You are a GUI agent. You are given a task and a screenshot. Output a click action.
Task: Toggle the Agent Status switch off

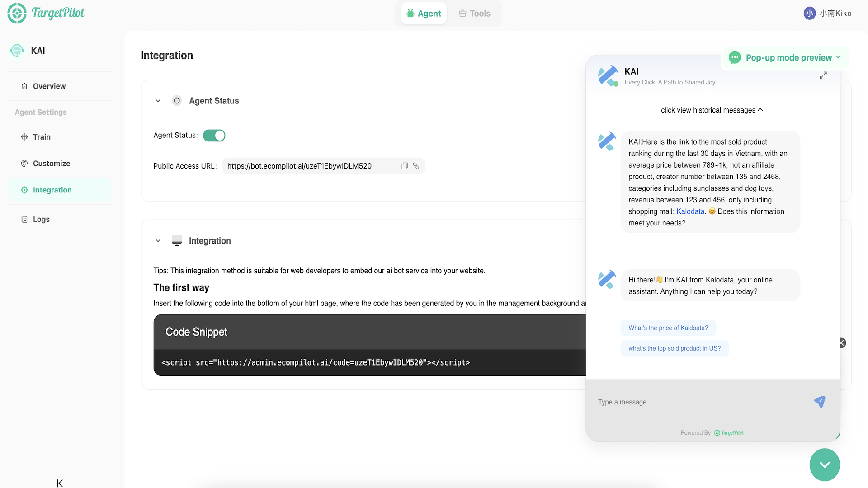pyautogui.click(x=214, y=136)
